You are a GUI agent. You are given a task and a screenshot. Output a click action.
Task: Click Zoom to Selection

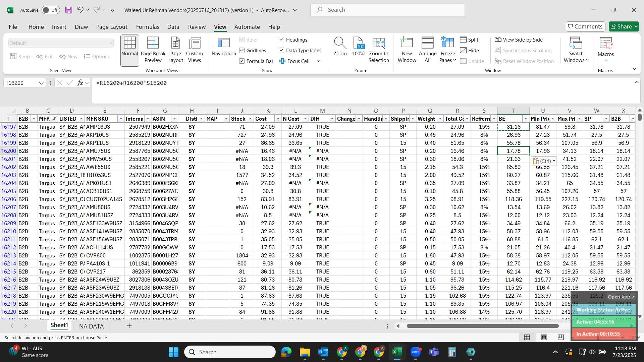click(x=379, y=50)
